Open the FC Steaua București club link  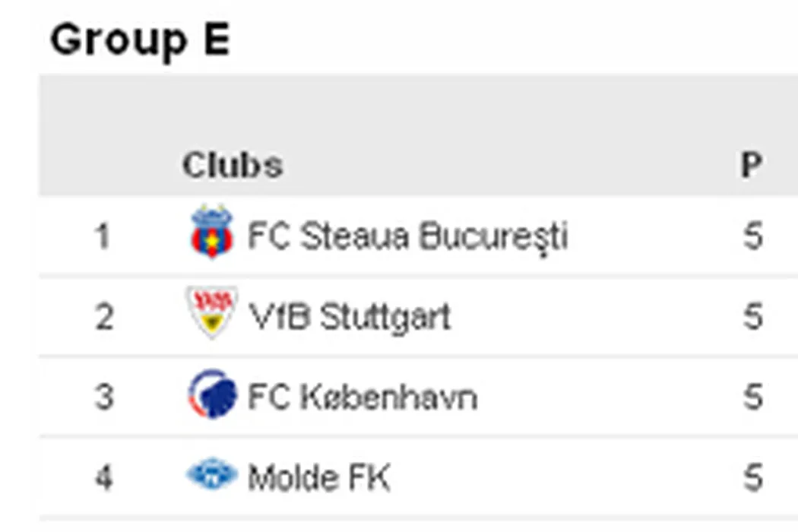coord(407,237)
